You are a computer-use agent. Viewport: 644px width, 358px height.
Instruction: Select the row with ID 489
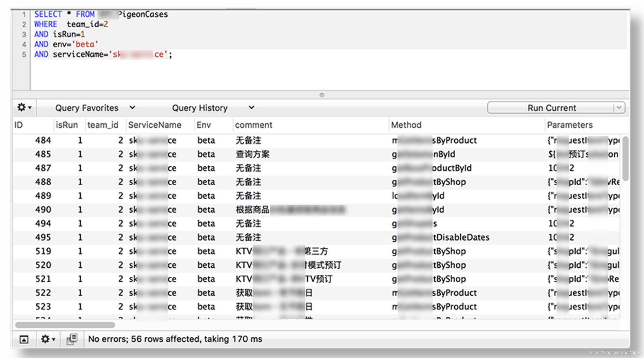[316, 196]
